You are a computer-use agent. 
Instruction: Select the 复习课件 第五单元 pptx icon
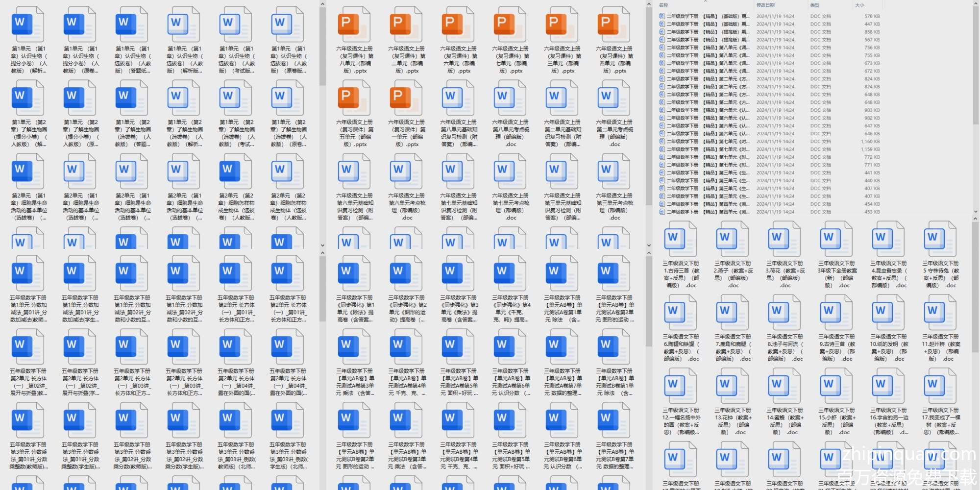pos(354,98)
